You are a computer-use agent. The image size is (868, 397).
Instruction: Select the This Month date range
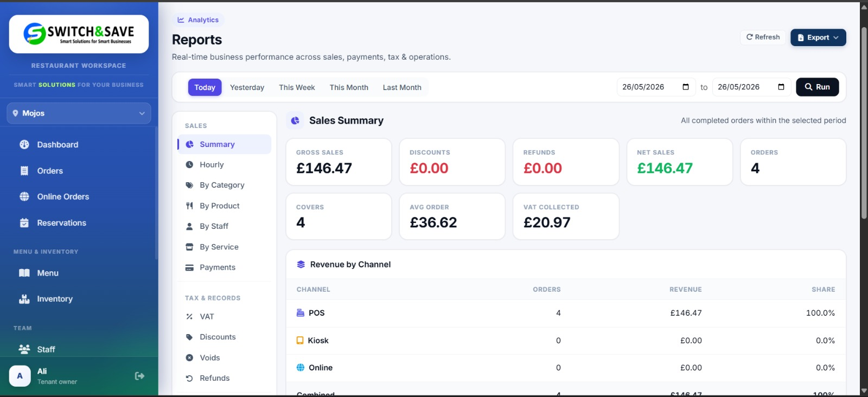[x=349, y=87]
